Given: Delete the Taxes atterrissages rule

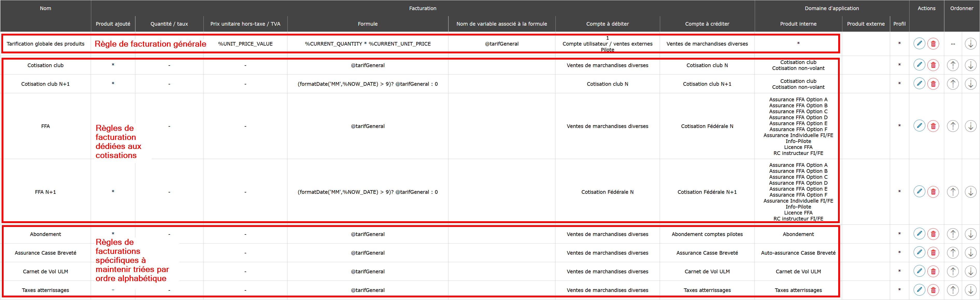Looking at the screenshot, I should 933,290.
